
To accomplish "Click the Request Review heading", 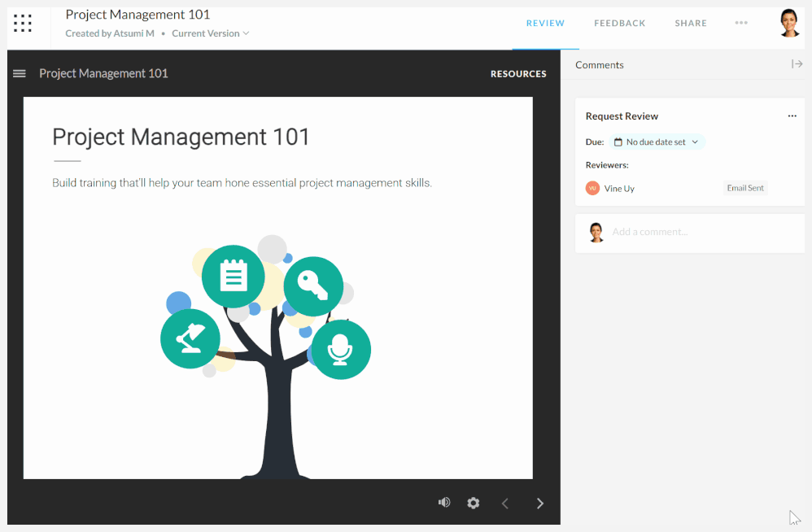I will [622, 116].
